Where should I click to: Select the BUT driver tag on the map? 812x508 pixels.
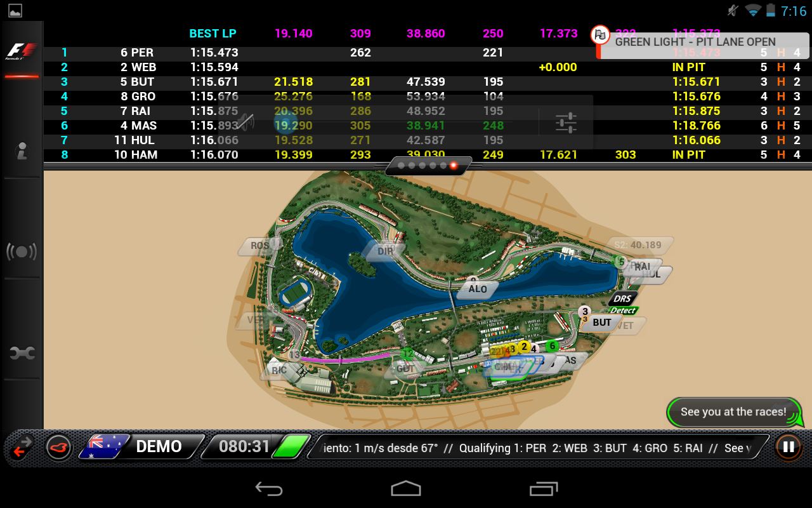pos(601,323)
